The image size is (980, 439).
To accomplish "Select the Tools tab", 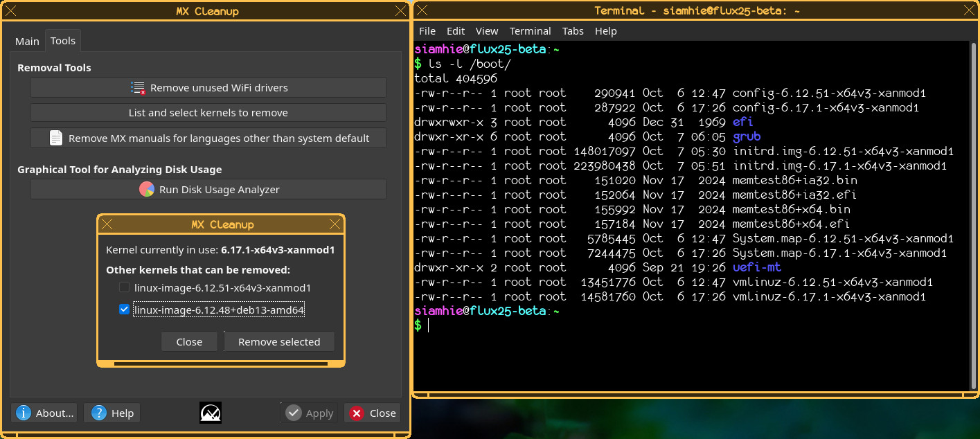I will (x=63, y=41).
